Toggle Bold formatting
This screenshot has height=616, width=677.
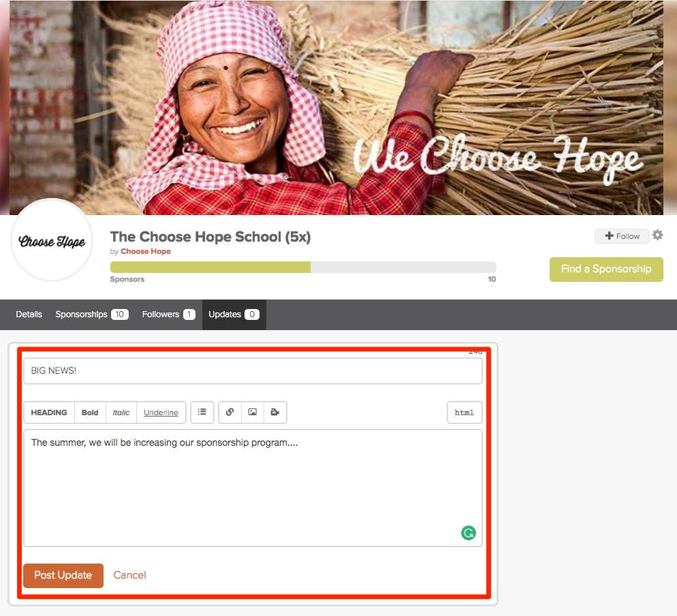tap(90, 412)
